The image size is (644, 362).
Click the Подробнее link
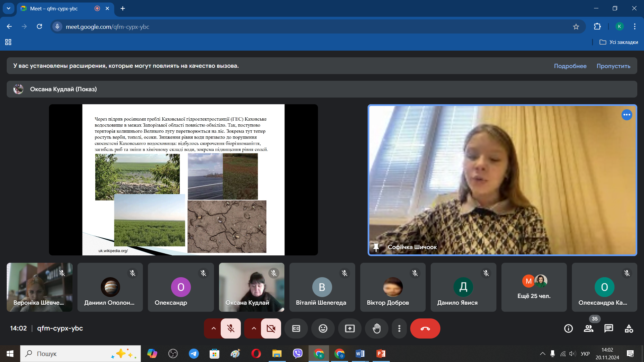coord(570,66)
